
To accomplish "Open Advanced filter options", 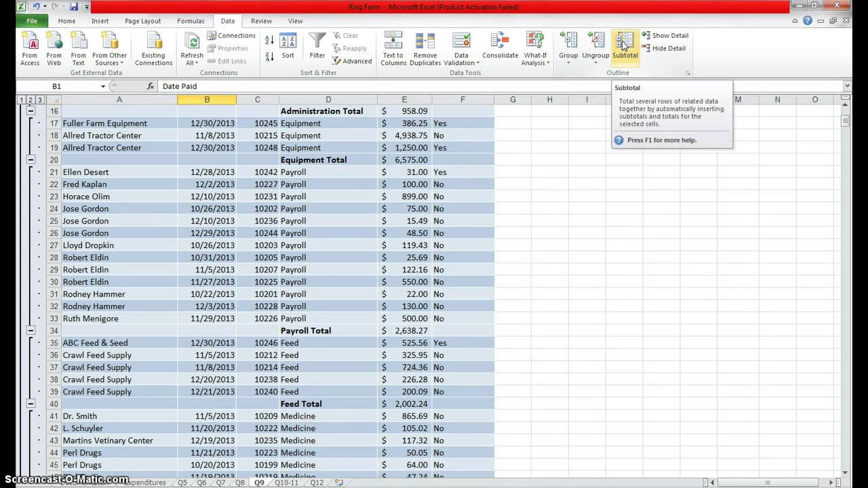I will [351, 61].
